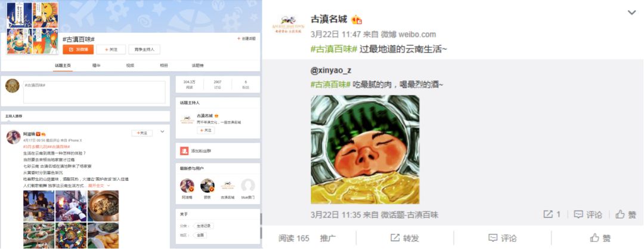Click the 创建话题 plus icon link
The width and height of the screenshot is (644, 249).
coord(246,38)
